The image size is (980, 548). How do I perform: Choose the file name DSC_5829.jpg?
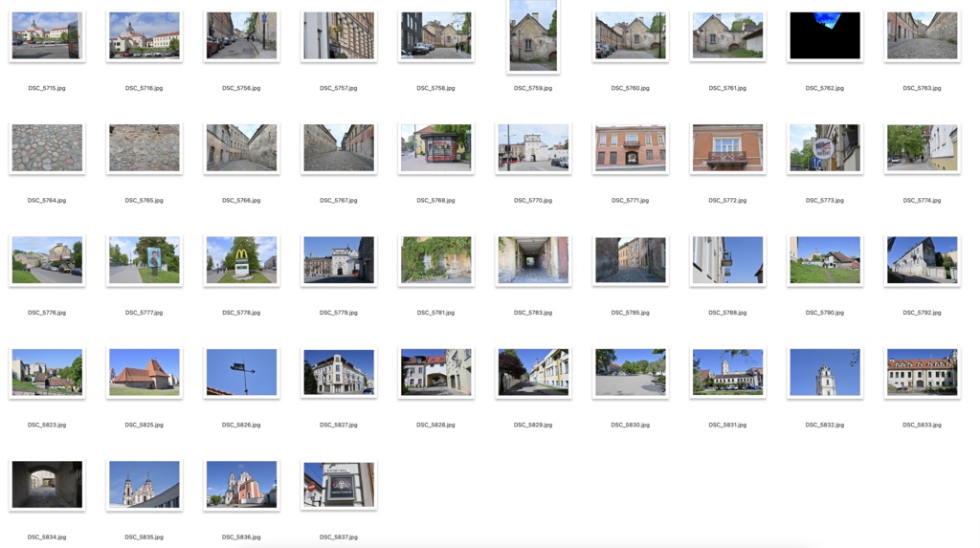click(x=533, y=425)
